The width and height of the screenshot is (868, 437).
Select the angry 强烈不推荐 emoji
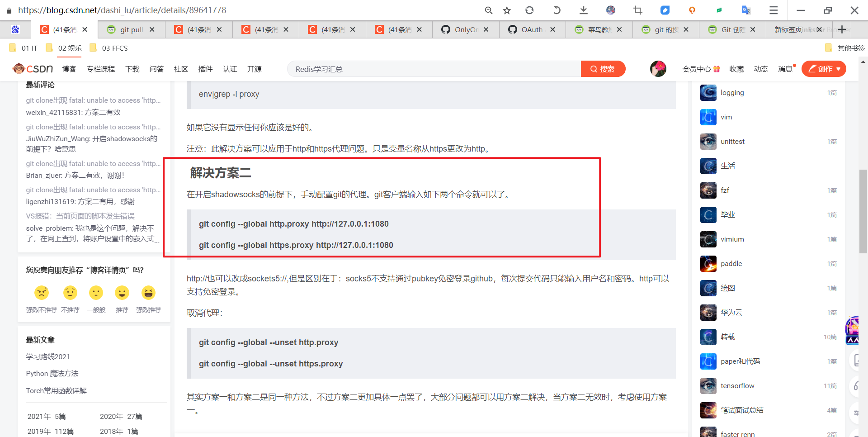pyautogui.click(x=42, y=293)
